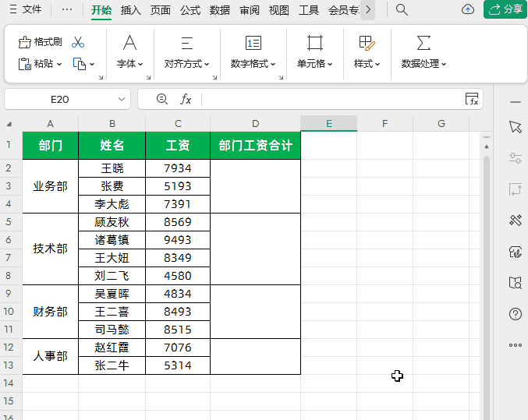Select column A header

(50, 124)
